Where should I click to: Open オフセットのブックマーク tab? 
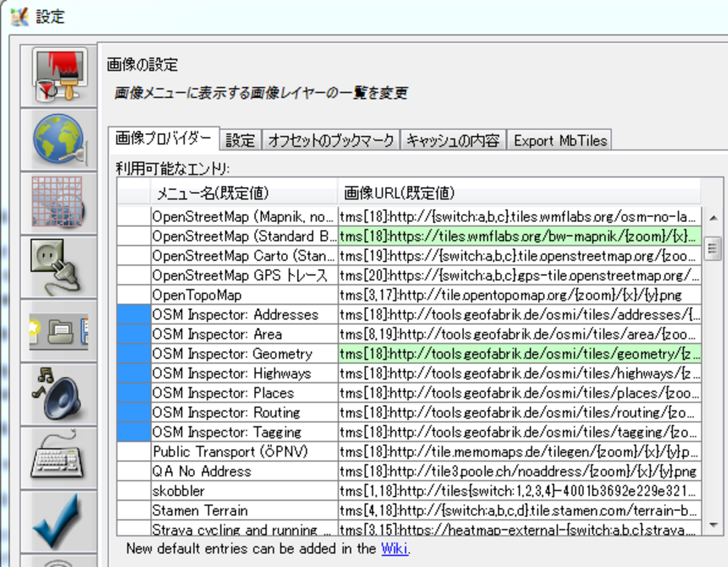[x=331, y=140]
